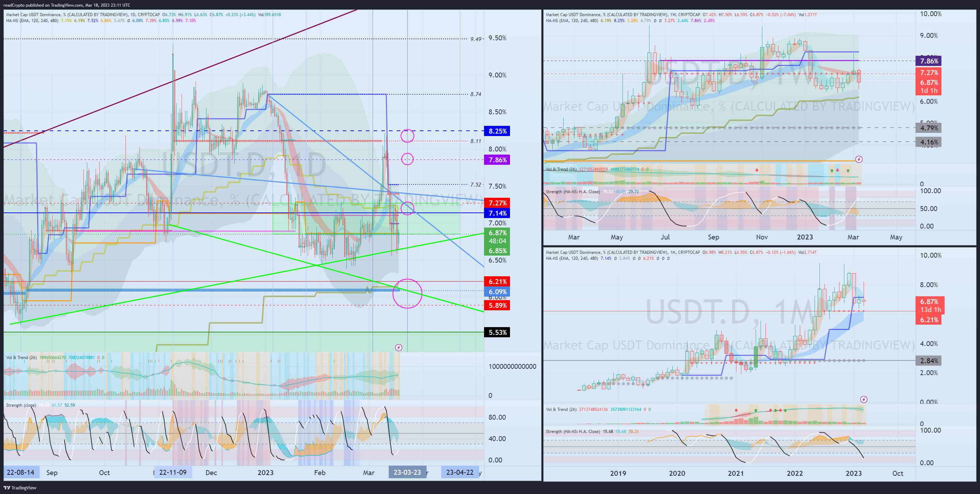
Task: Click the Nov label on weekly time axis
Action: point(762,237)
